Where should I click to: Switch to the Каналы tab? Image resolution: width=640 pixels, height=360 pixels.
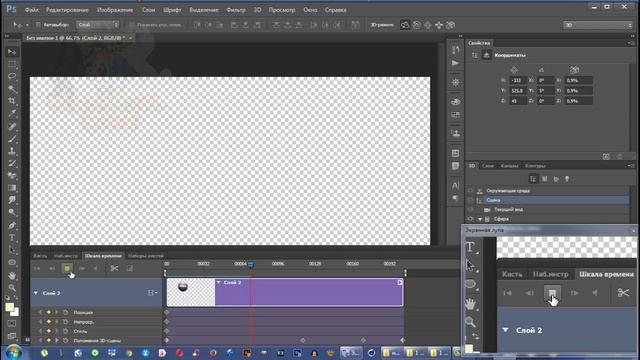pyautogui.click(x=509, y=166)
